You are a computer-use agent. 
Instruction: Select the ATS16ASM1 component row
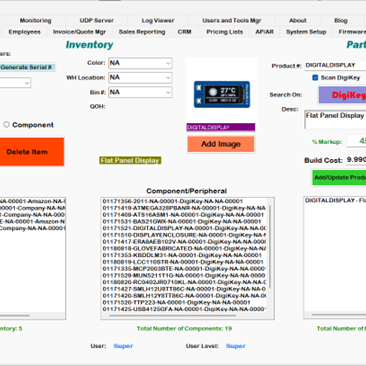pos(184,215)
